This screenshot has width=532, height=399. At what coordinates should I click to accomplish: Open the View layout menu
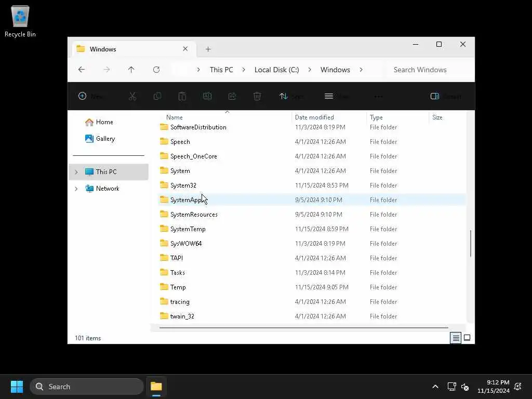[337, 96]
